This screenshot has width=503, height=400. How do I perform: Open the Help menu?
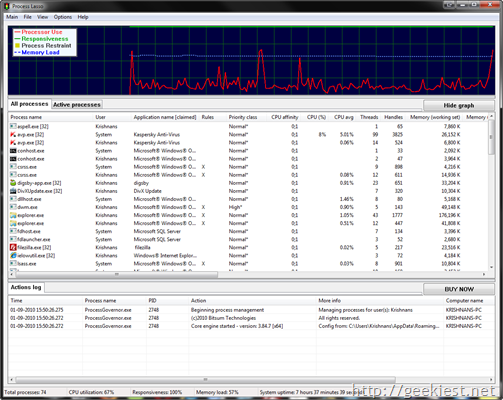83,17
